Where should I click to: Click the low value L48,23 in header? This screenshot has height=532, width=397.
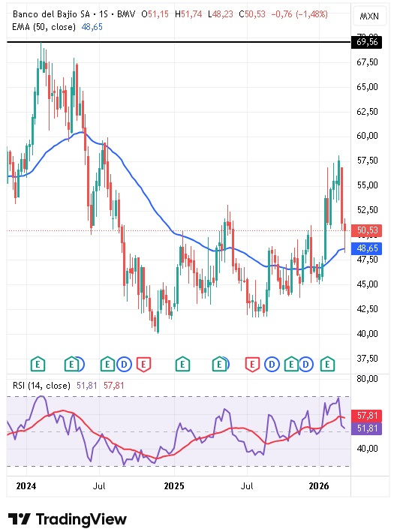pyautogui.click(x=221, y=14)
